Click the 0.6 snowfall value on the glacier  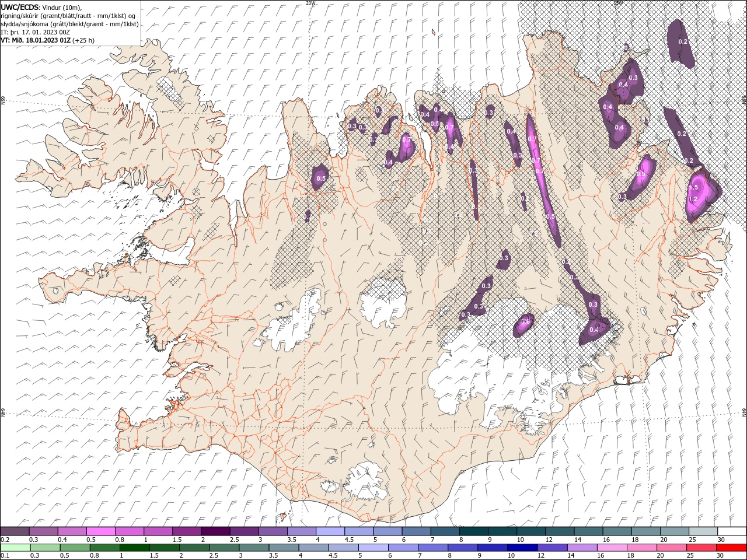[525, 321]
